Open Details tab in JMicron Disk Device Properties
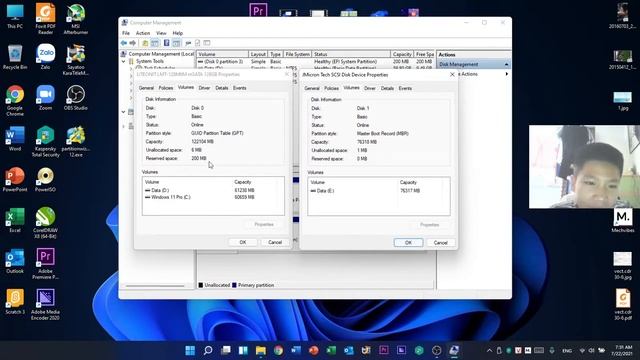 pyautogui.click(x=387, y=89)
